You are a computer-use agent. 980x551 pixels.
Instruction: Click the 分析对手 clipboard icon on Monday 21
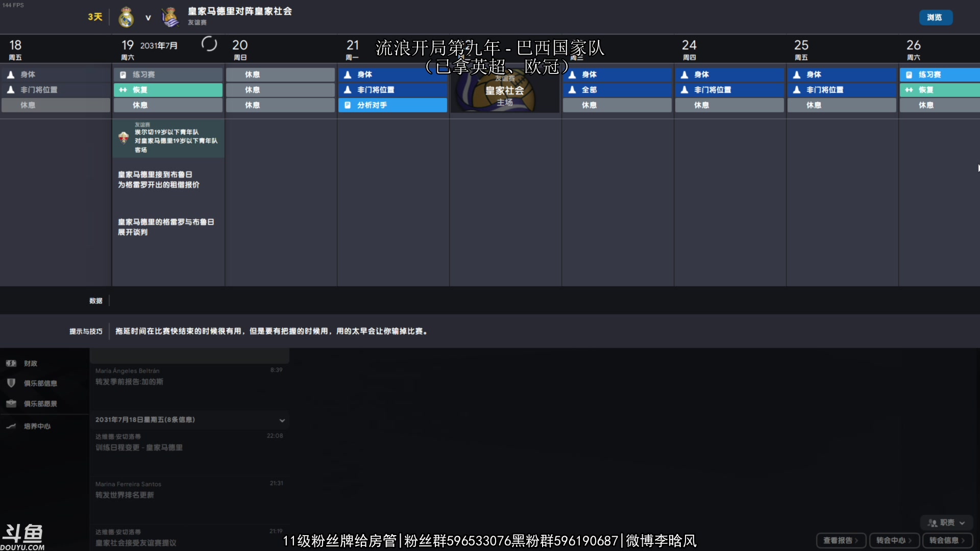(348, 105)
